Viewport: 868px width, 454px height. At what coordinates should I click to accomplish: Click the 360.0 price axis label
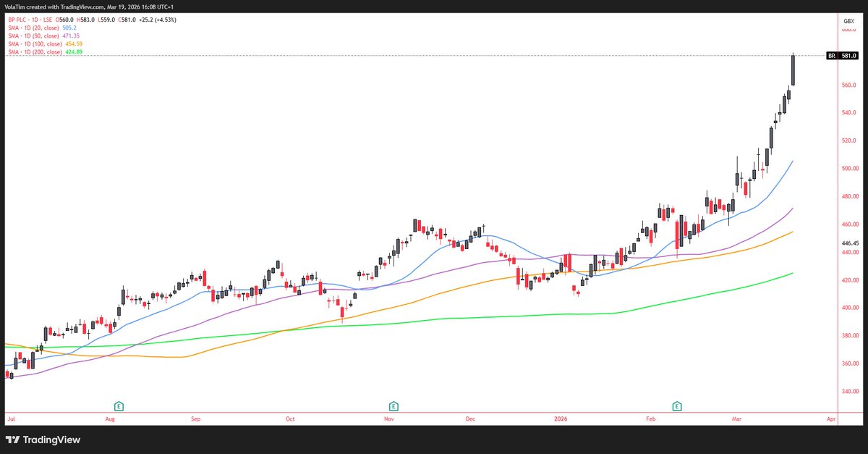coord(850,363)
